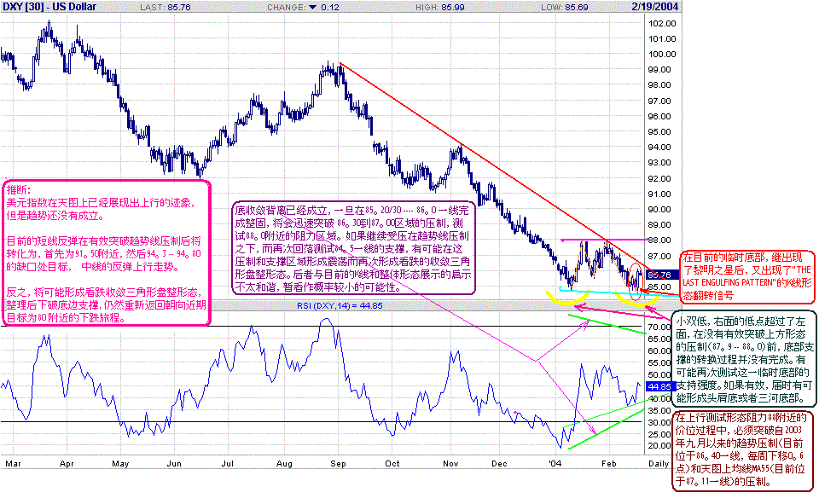Image resolution: width=819 pixels, height=504 pixels.
Task: Click the purple note starting "底收敛背离已经成立"
Action: click(353, 249)
